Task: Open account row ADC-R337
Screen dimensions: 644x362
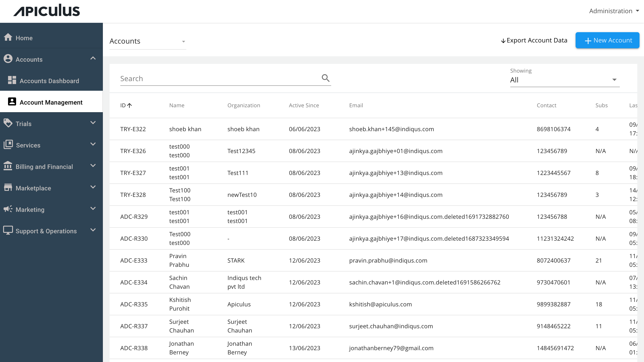Action: click(x=373, y=326)
